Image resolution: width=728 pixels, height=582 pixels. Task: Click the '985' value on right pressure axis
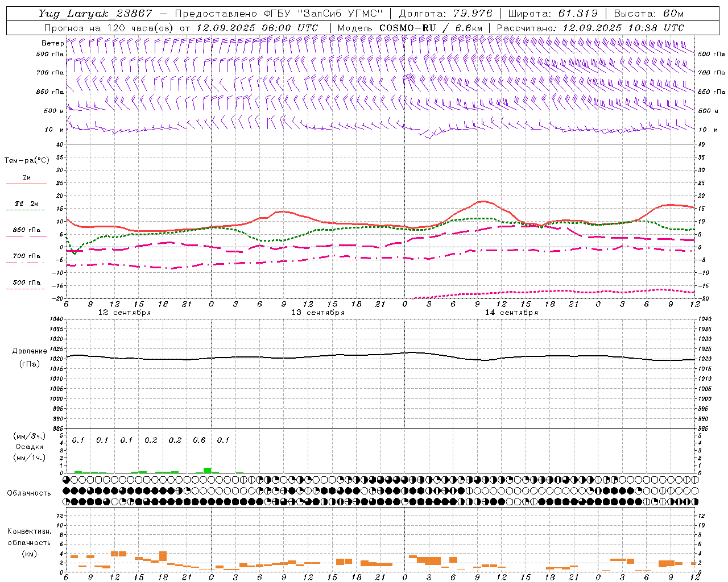(x=704, y=429)
